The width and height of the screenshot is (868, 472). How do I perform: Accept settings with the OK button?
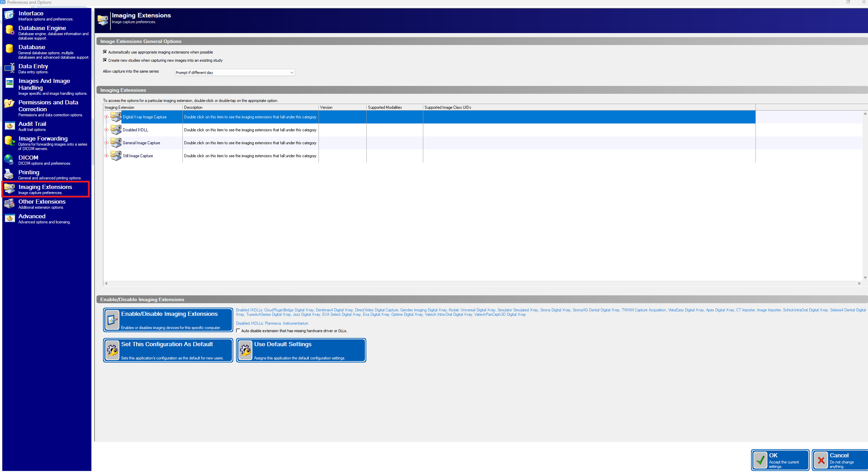point(780,460)
